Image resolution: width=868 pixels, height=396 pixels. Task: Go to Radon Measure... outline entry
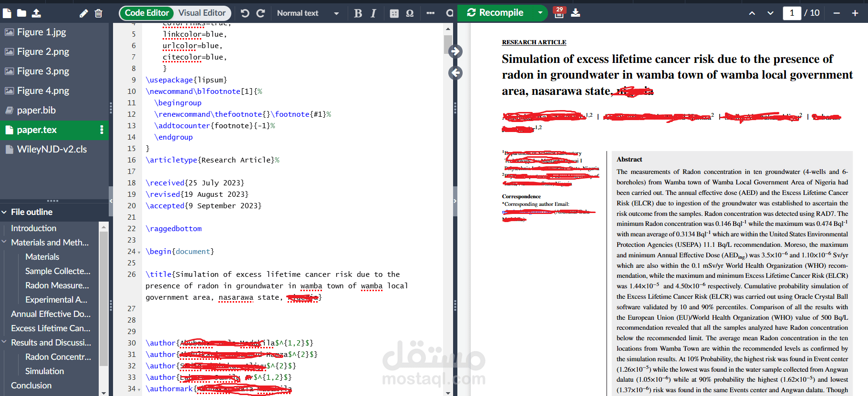[x=57, y=285]
